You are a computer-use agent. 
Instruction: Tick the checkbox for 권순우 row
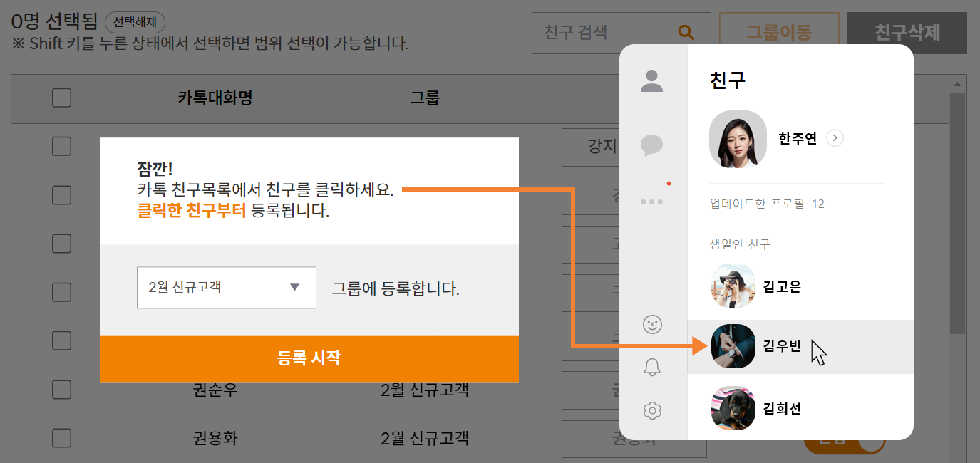coord(62,390)
